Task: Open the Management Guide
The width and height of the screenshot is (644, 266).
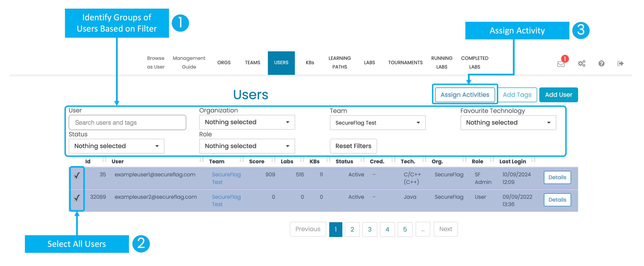Action: 189,62
